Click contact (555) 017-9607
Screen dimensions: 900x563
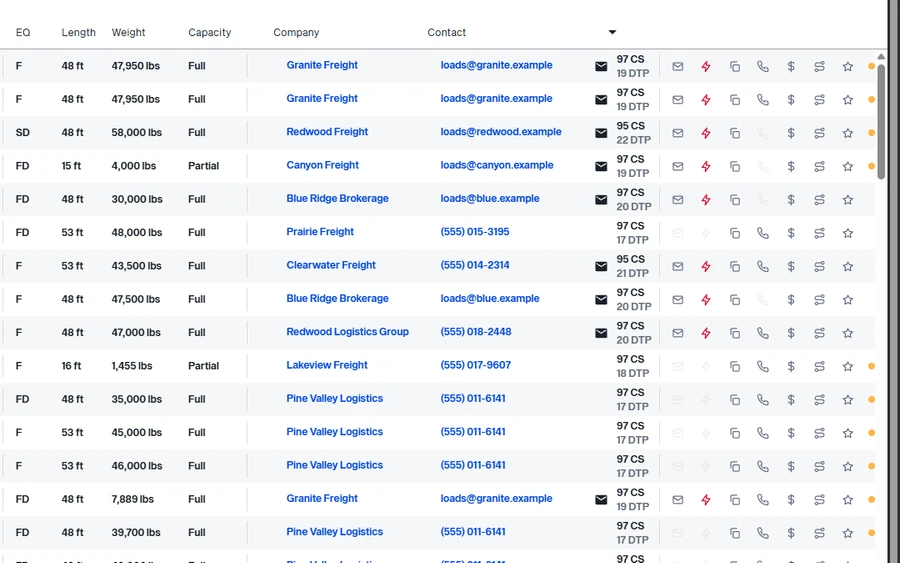476,365
